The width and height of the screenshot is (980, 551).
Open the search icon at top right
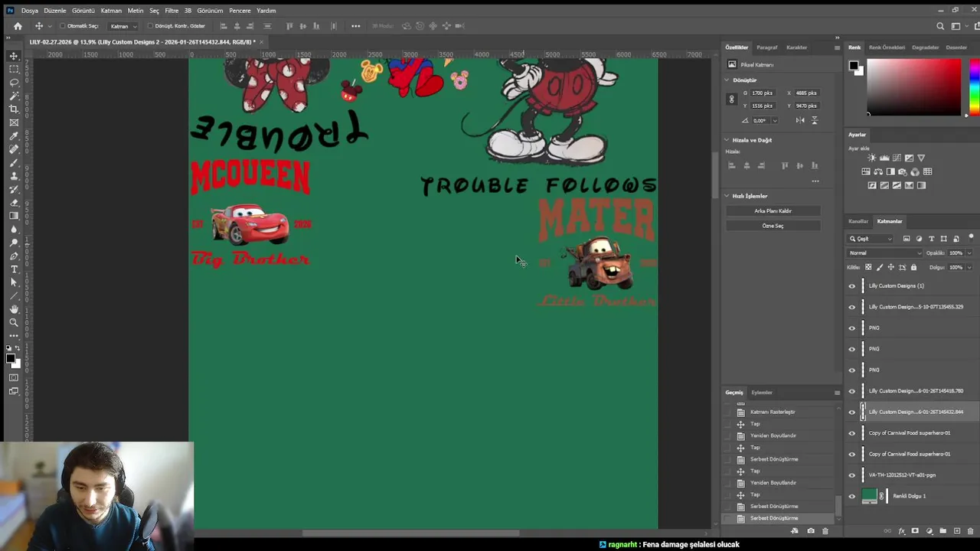[x=941, y=26]
